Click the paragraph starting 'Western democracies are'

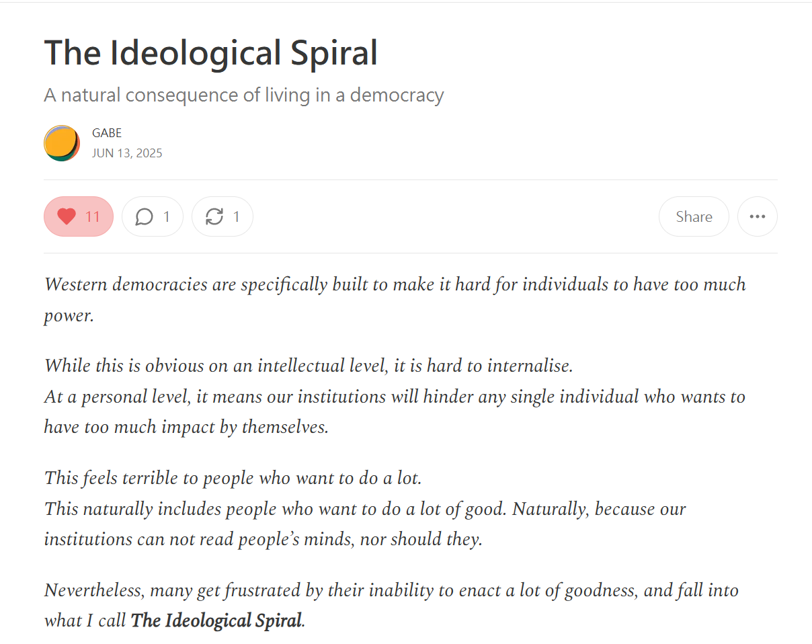point(395,299)
